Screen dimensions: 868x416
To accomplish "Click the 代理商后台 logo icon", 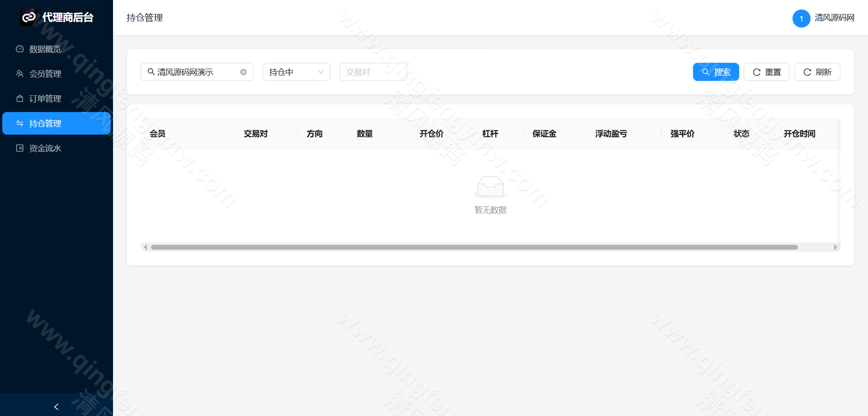I will (x=28, y=17).
